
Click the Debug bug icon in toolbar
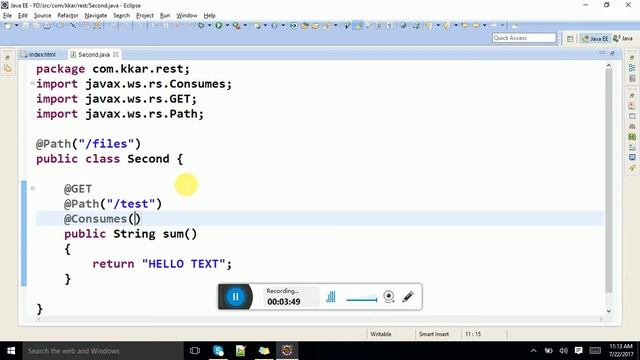(x=202, y=26)
